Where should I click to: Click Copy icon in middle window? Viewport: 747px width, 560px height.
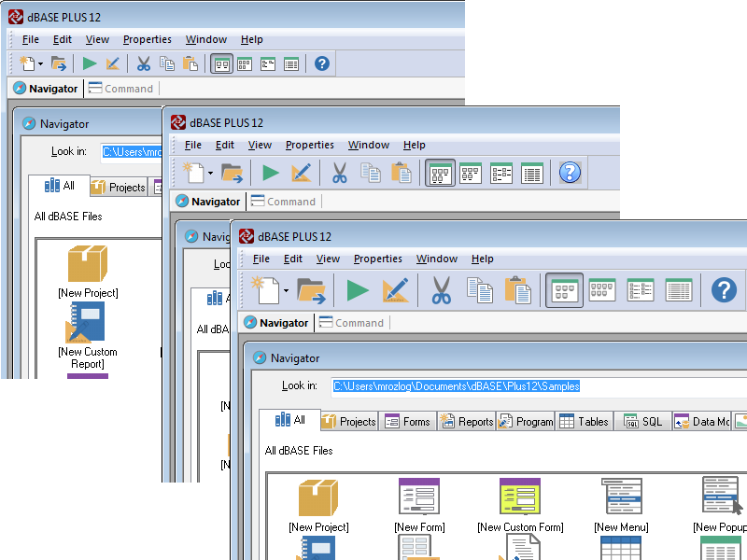pos(370,173)
